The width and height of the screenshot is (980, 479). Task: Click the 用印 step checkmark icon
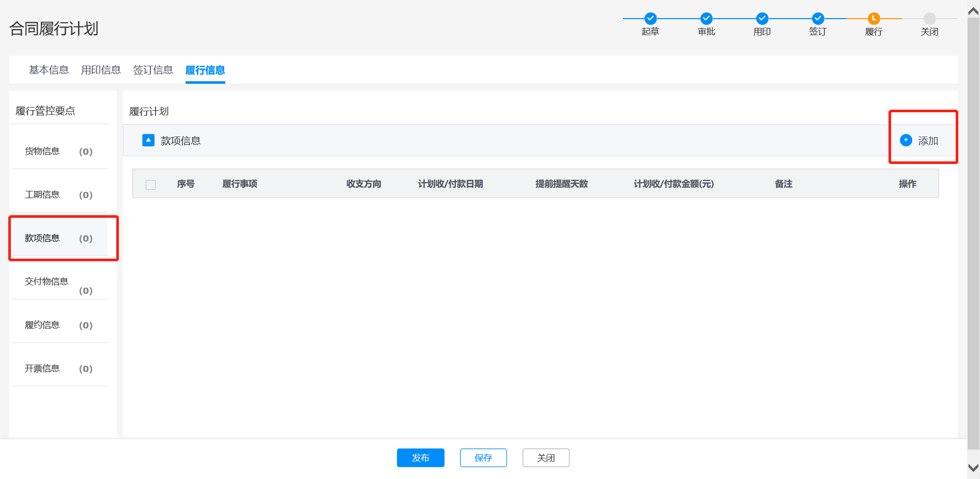(x=762, y=19)
